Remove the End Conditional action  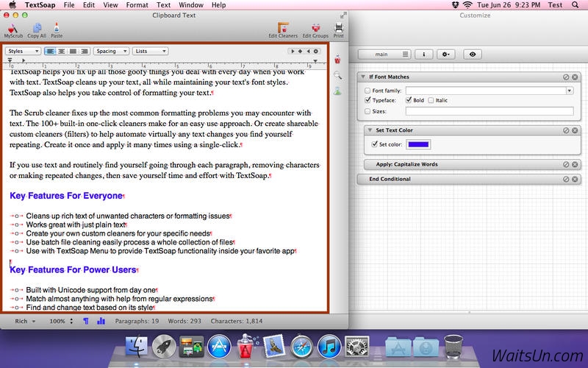[x=575, y=179]
